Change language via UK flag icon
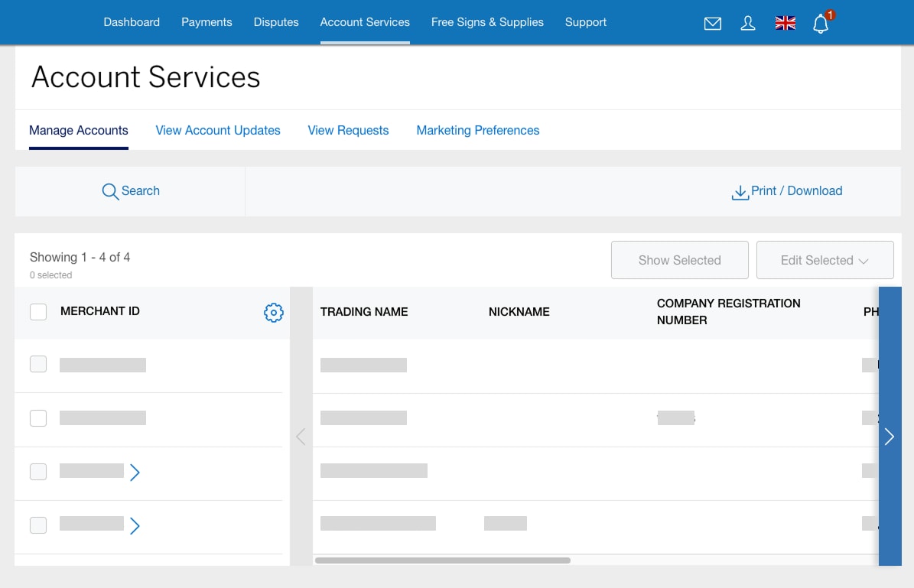Image resolution: width=914 pixels, height=588 pixels. (x=786, y=23)
